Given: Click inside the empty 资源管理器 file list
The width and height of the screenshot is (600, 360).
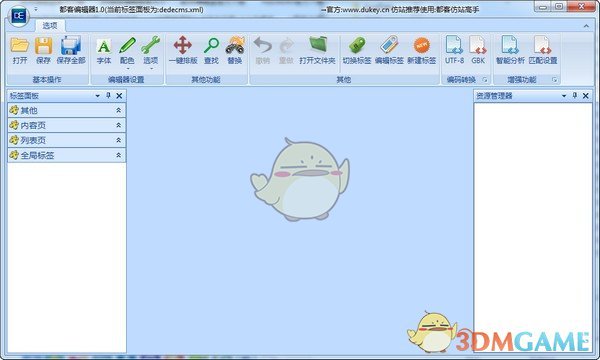Looking at the screenshot, I should 533,228.
